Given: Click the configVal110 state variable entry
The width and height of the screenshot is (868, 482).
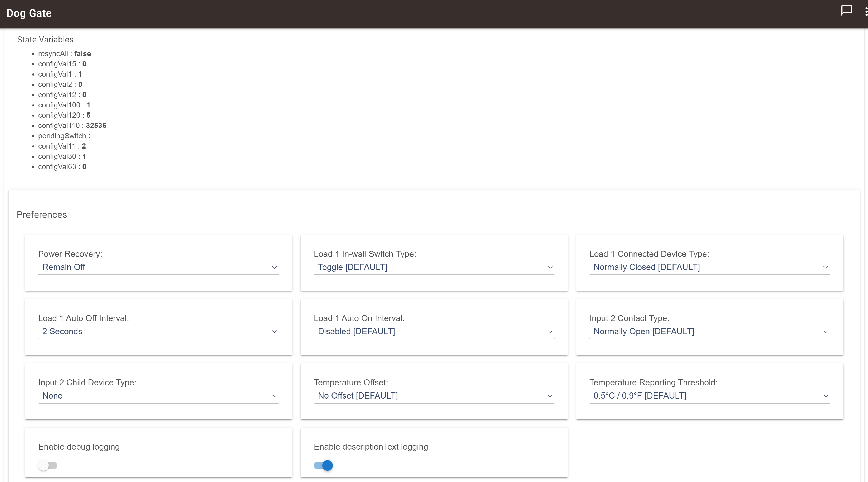Looking at the screenshot, I should 72,126.
